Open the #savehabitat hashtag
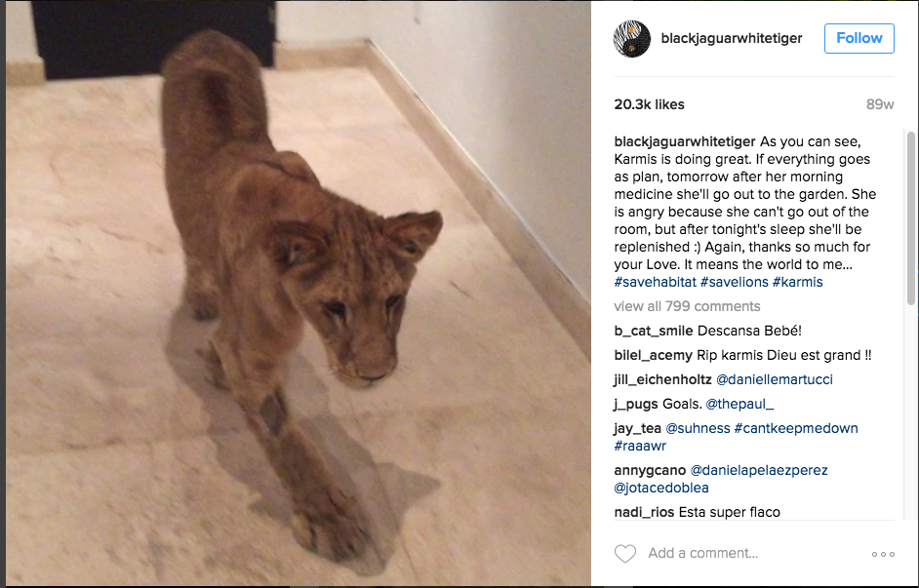919x588 pixels. [x=656, y=282]
